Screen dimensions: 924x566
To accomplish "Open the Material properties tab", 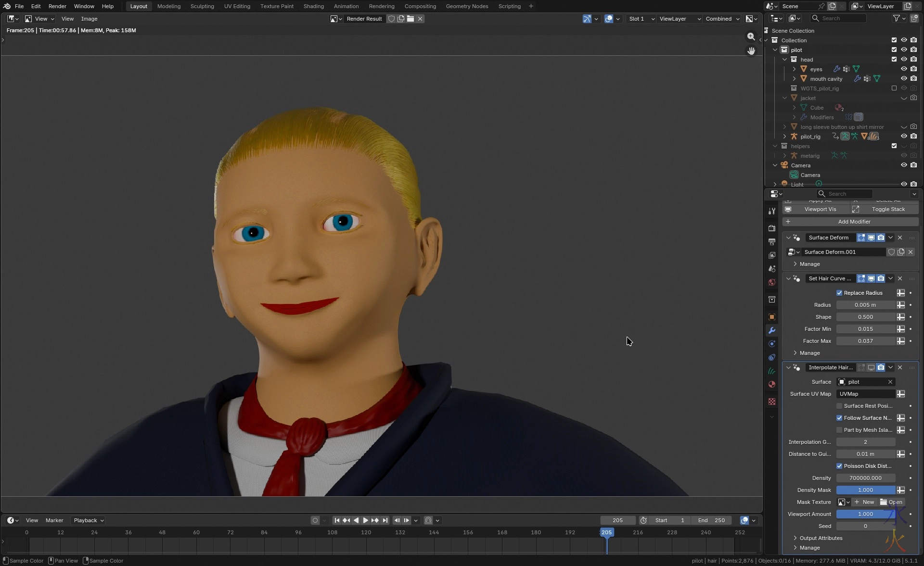I will 772,384.
